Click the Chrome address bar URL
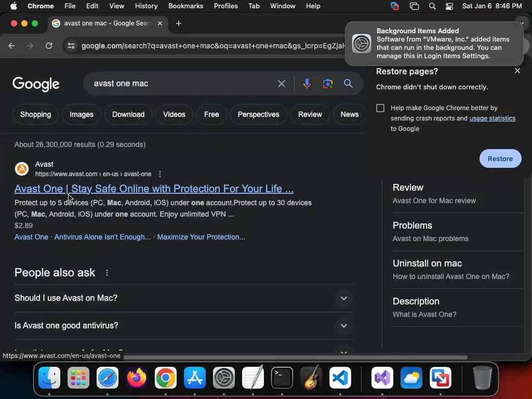This screenshot has width=532, height=399. tap(213, 46)
